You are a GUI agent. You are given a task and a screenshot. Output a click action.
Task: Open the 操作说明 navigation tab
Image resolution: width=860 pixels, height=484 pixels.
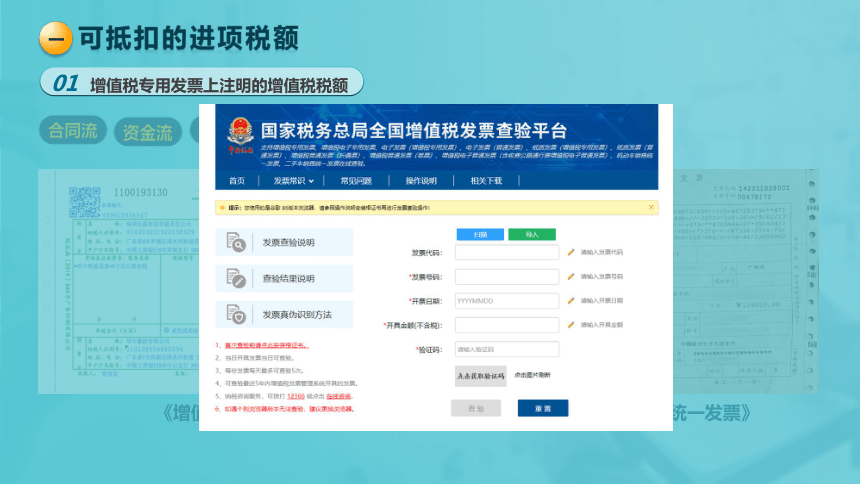[421, 181]
